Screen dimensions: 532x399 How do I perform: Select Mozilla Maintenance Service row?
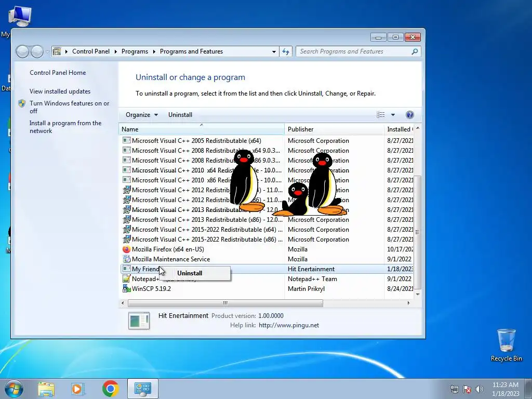(268, 259)
